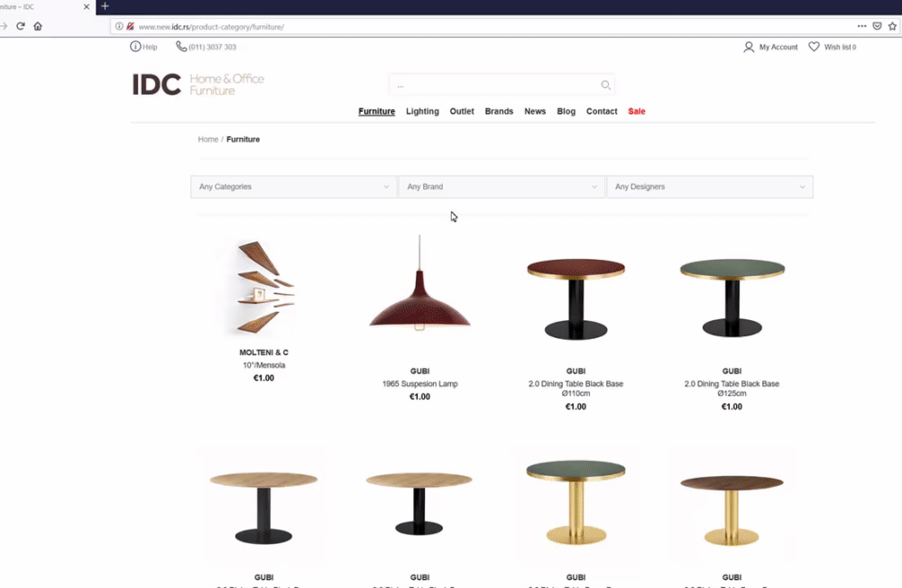Open the Any Designers dropdown
The height and width of the screenshot is (588, 902).
tap(709, 187)
